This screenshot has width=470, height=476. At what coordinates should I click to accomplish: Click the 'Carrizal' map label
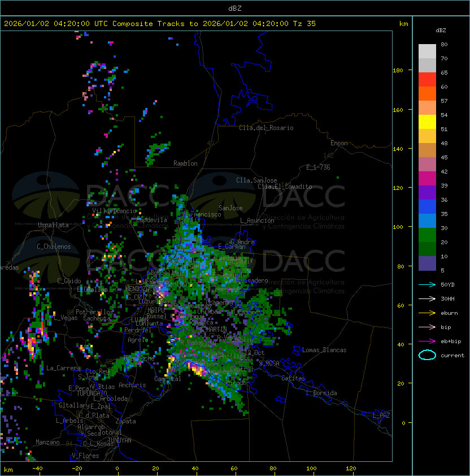168,379
